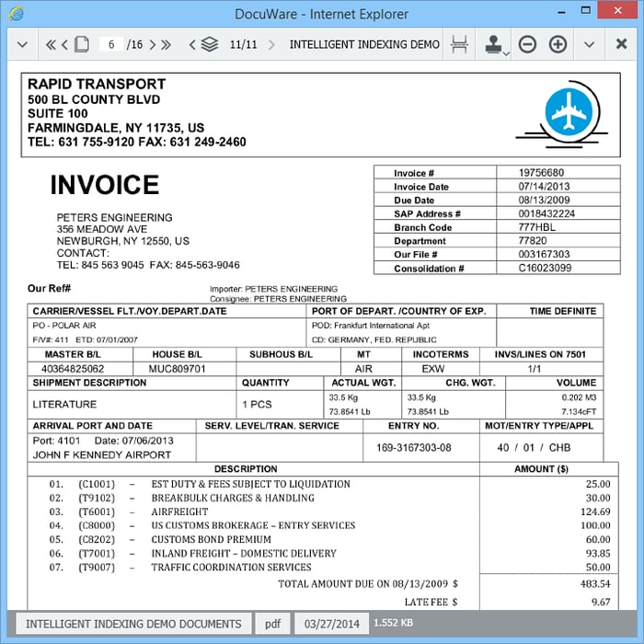Open the more-tools chevron beside zoom in
This screenshot has height=644, width=644.
pyautogui.click(x=590, y=44)
